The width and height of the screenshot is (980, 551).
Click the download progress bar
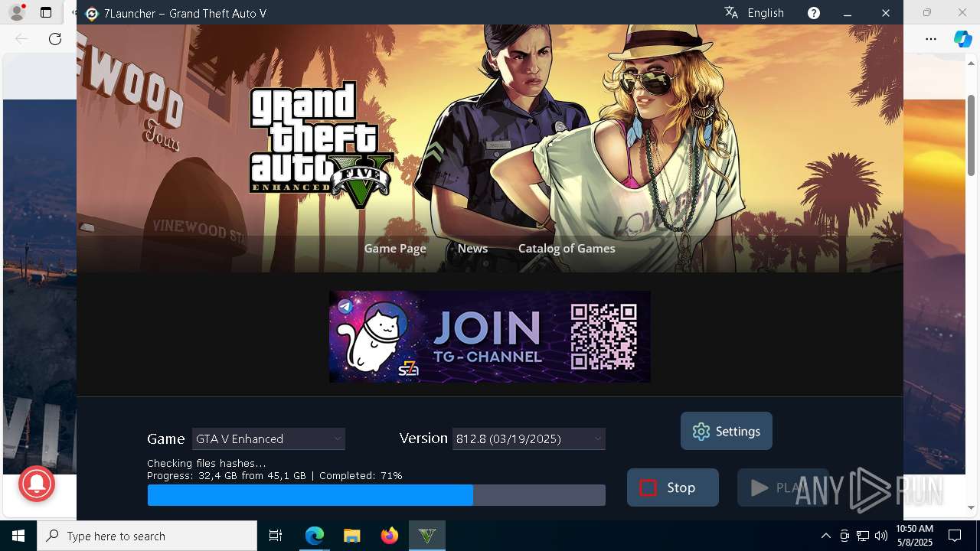[376, 495]
